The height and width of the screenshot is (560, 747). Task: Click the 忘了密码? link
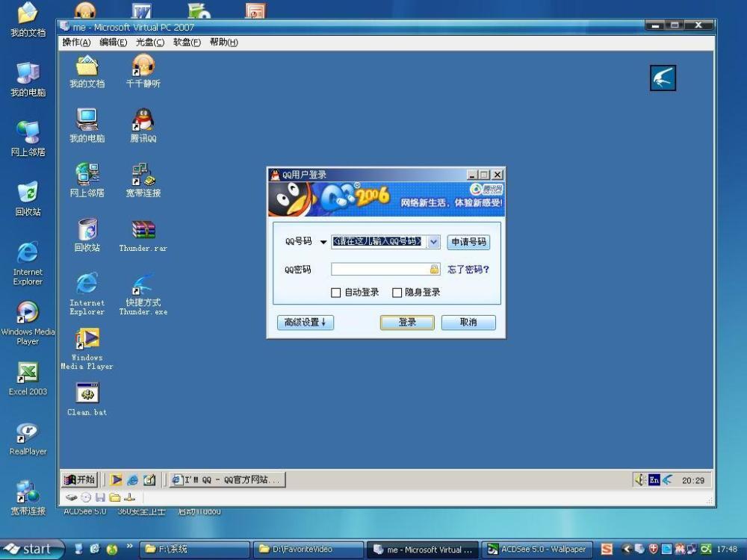click(x=468, y=270)
